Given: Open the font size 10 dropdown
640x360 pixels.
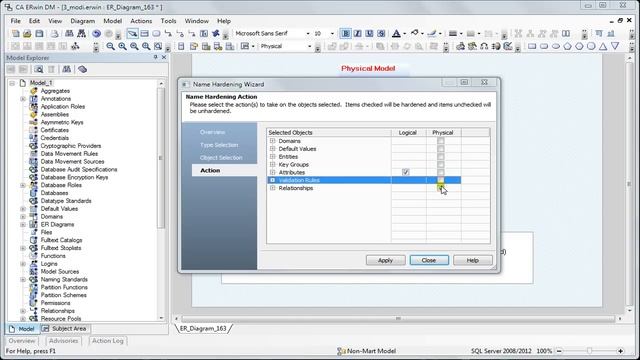Looking at the screenshot, I should pyautogui.click(x=332, y=33).
